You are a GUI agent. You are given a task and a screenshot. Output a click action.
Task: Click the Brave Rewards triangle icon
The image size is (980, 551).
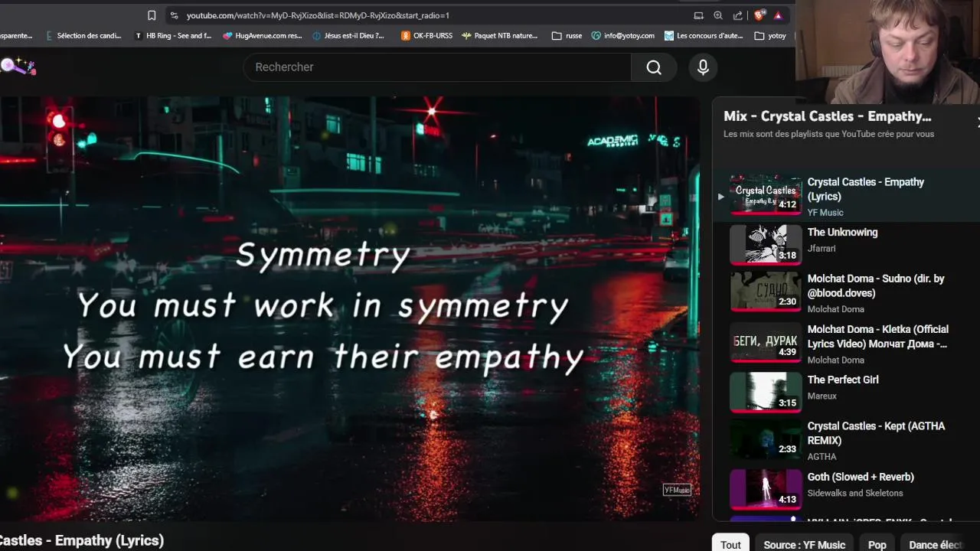778,15
